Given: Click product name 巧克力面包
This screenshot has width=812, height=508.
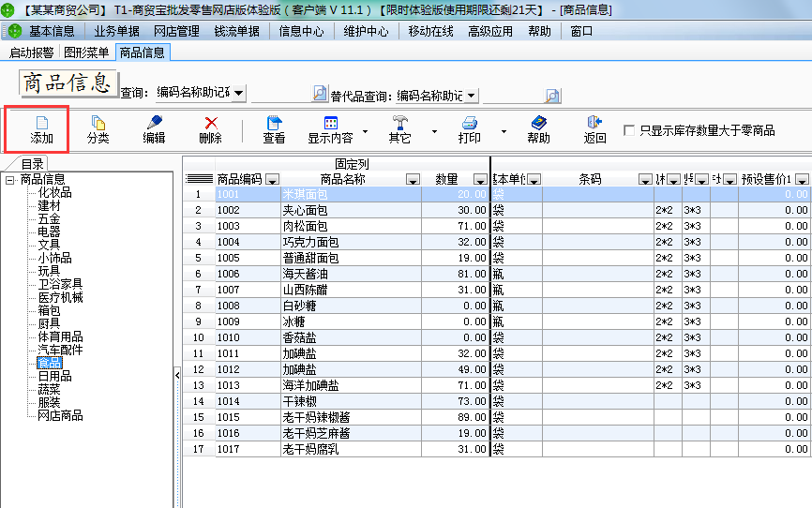Looking at the screenshot, I should 310,243.
